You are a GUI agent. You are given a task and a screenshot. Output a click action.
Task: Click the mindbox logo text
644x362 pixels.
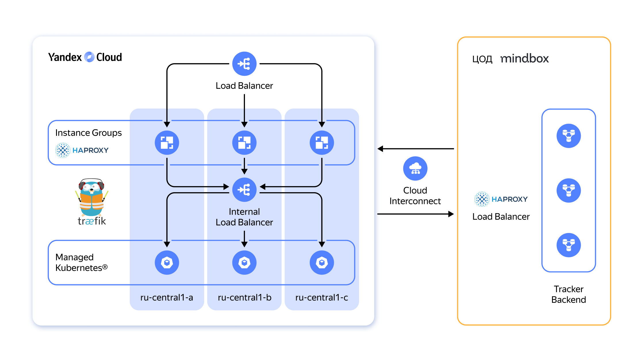524,59
